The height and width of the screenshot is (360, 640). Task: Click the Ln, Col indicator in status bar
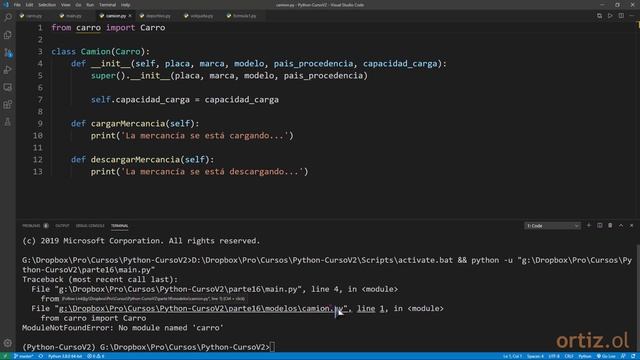tap(512, 356)
